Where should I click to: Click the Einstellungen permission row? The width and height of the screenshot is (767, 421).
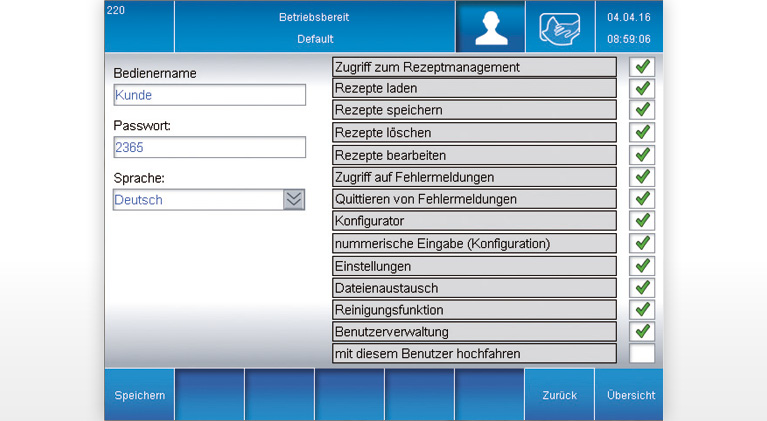point(474,266)
